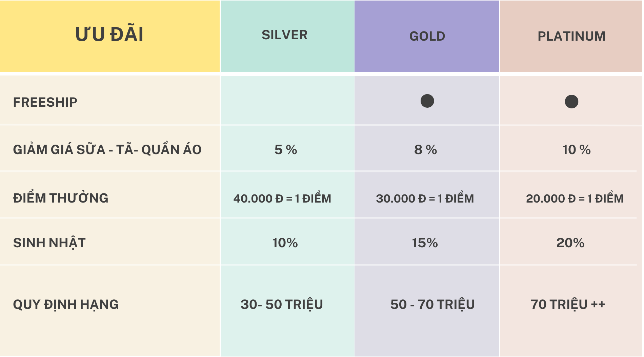The height and width of the screenshot is (357, 644).
Task: Click the 30- 50 TRIỆU Silver cell
Action: [x=282, y=304]
